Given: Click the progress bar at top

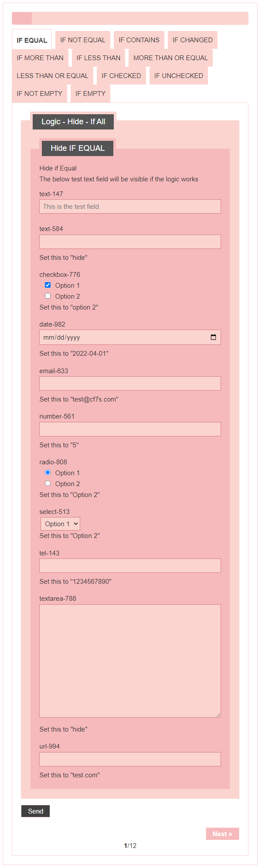Looking at the screenshot, I should [x=130, y=18].
